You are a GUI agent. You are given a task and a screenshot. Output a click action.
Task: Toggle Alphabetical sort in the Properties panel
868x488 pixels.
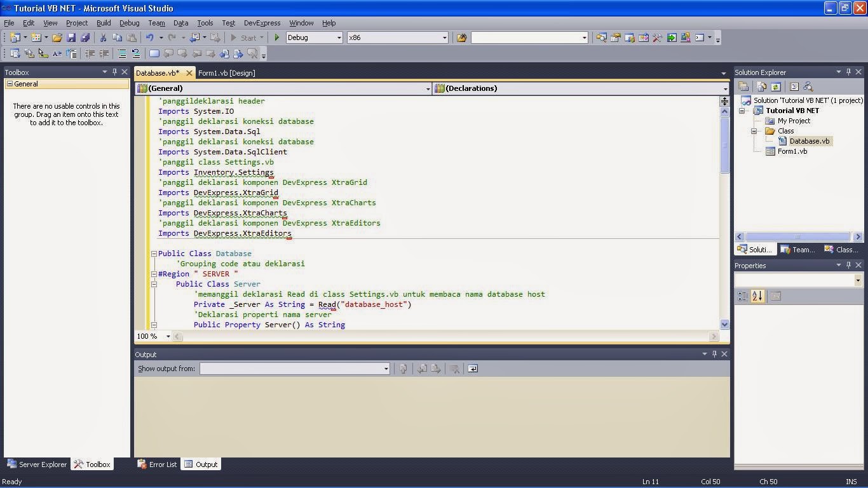(x=757, y=296)
